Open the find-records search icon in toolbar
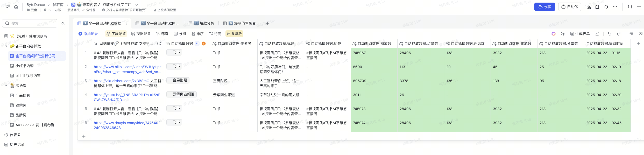 (x=631, y=34)
